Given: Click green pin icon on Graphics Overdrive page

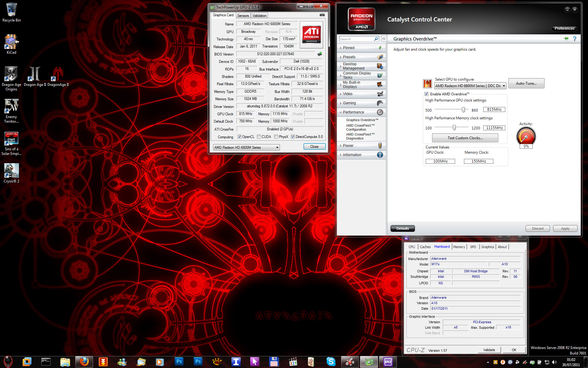Looking at the screenshot, I should pyautogui.click(x=566, y=39).
